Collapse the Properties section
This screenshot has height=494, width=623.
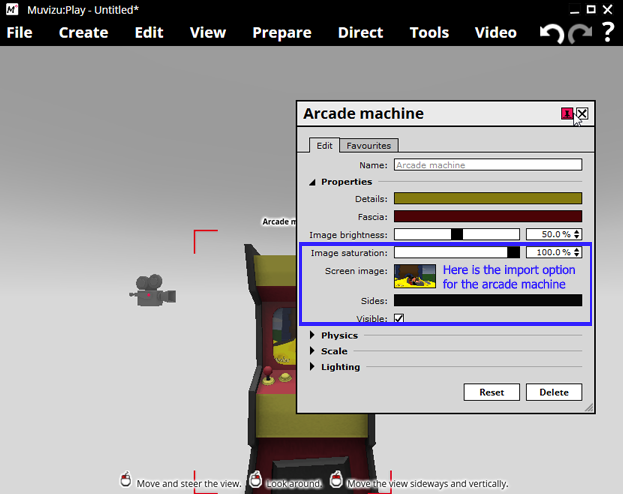313,182
